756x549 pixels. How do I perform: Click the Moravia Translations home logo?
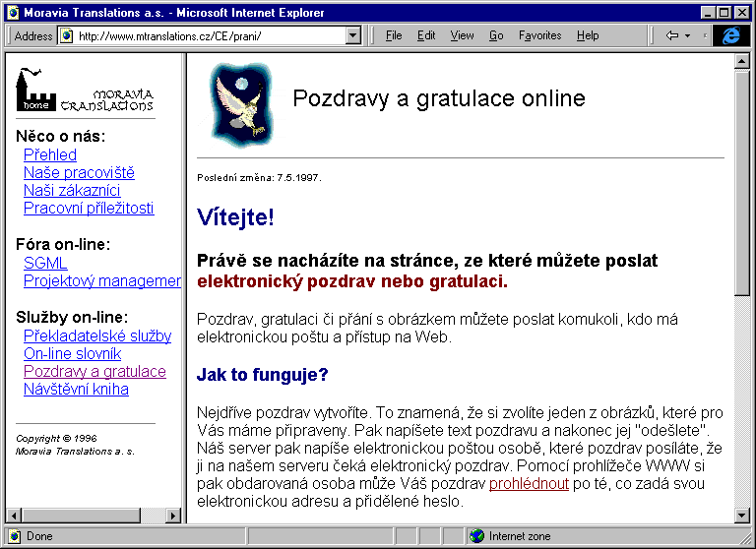click(x=85, y=91)
